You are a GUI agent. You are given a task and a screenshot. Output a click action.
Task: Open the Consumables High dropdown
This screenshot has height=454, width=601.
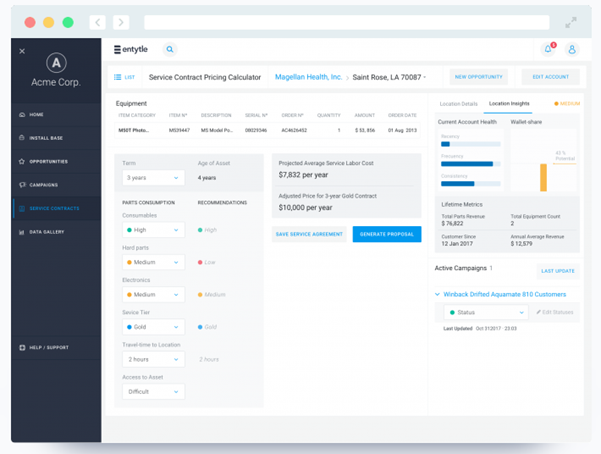153,230
